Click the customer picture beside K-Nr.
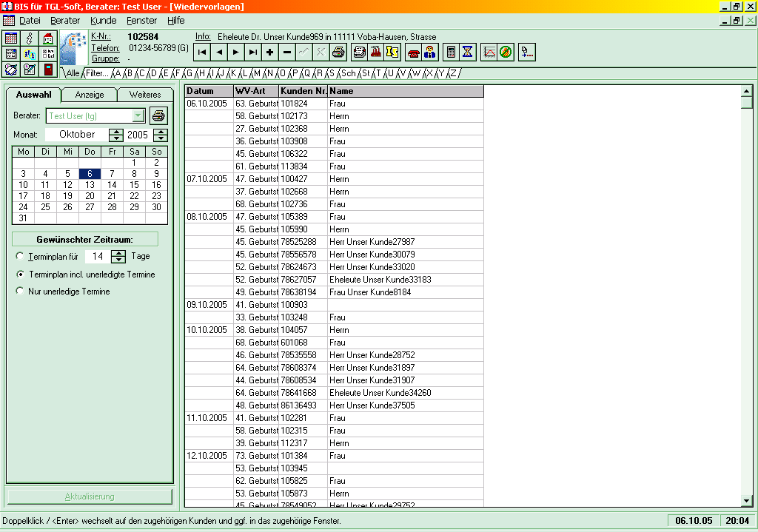The image size is (758, 532). click(x=74, y=48)
